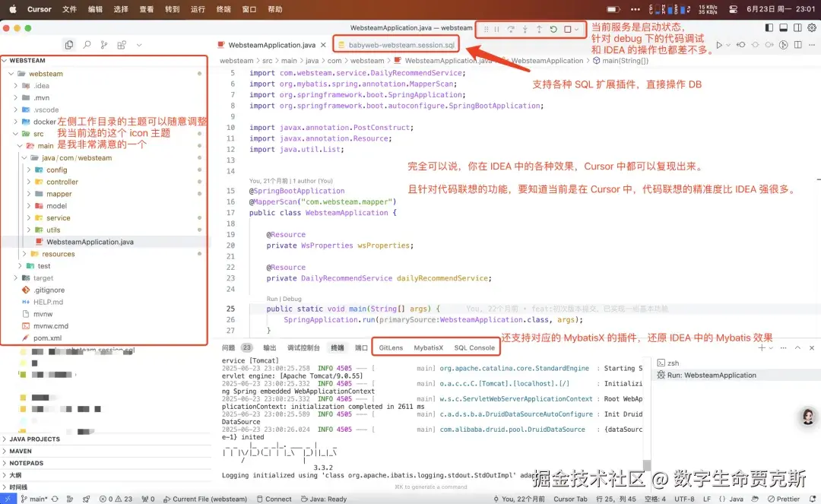Click main* git branch in status bar

click(x=33, y=499)
